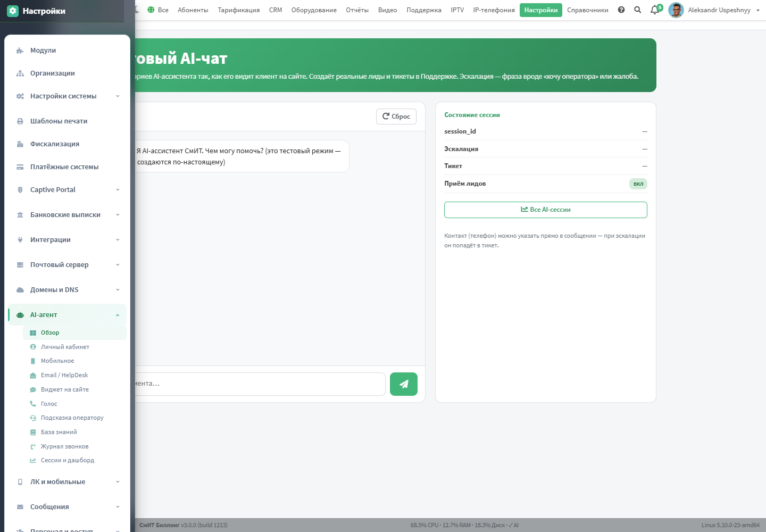Click the chat message input field
The image size is (766, 532).
pyautogui.click(x=260, y=384)
